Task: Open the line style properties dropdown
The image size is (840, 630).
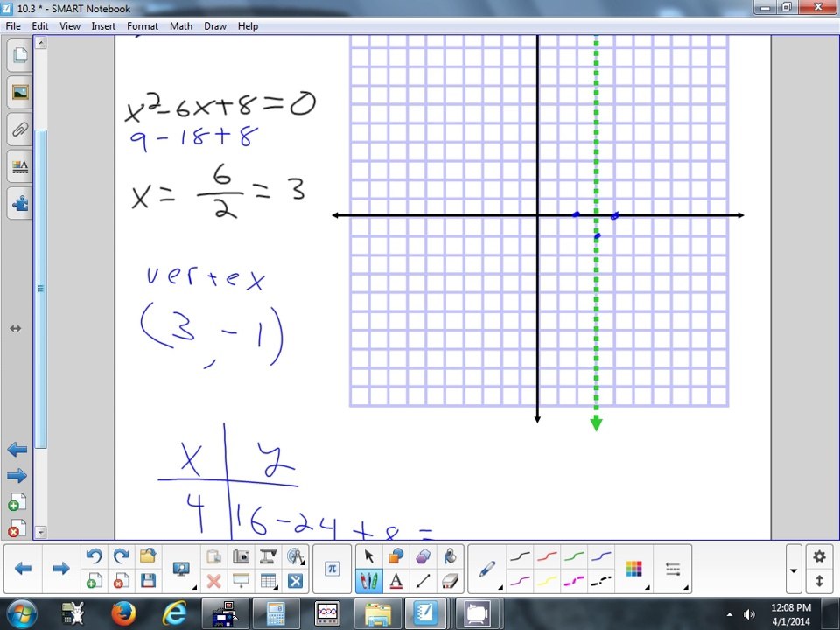Action: 673,569
